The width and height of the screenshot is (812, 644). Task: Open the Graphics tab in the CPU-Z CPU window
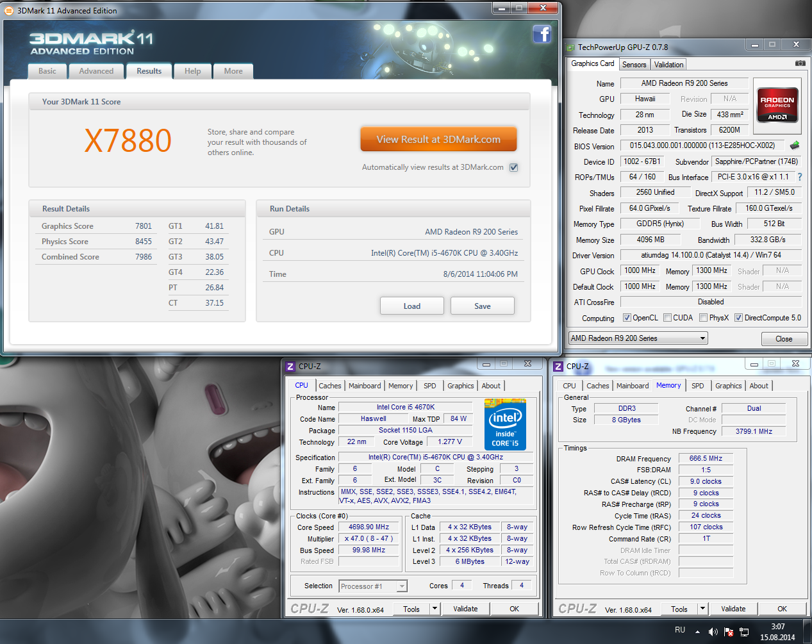(x=461, y=386)
